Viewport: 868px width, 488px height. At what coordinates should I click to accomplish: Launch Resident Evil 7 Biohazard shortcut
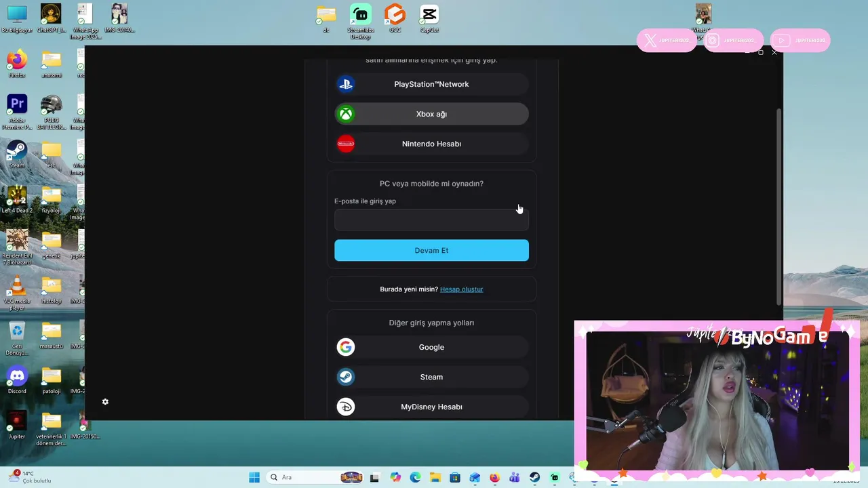(x=17, y=247)
